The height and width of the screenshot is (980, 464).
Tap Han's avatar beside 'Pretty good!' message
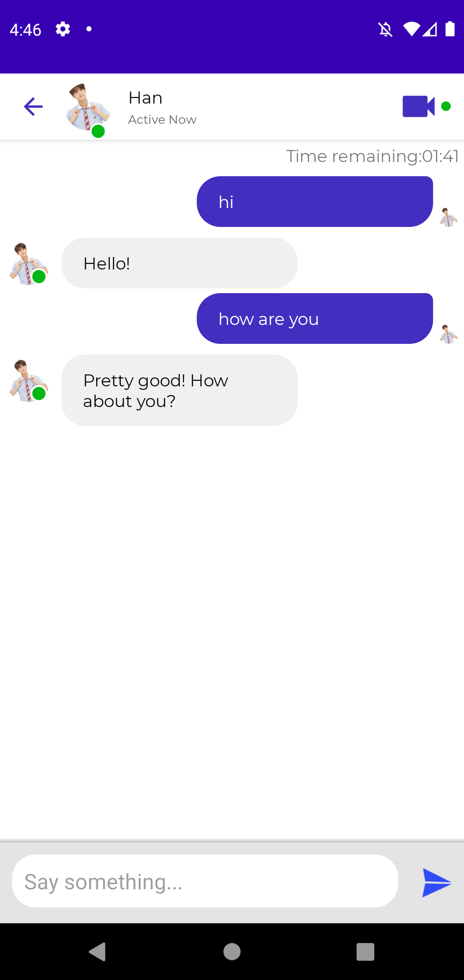(x=28, y=381)
